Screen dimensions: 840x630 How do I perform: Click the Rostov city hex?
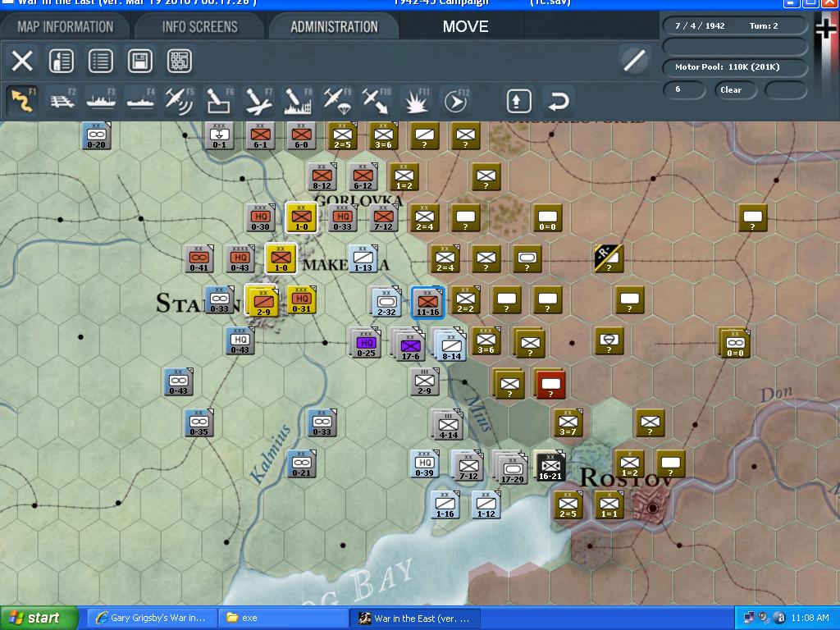tap(652, 507)
